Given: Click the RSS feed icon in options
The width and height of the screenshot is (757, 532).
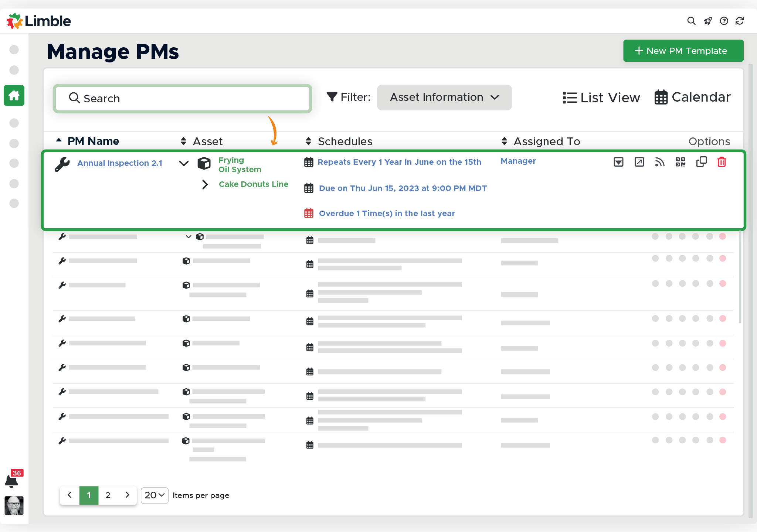Looking at the screenshot, I should coord(660,162).
